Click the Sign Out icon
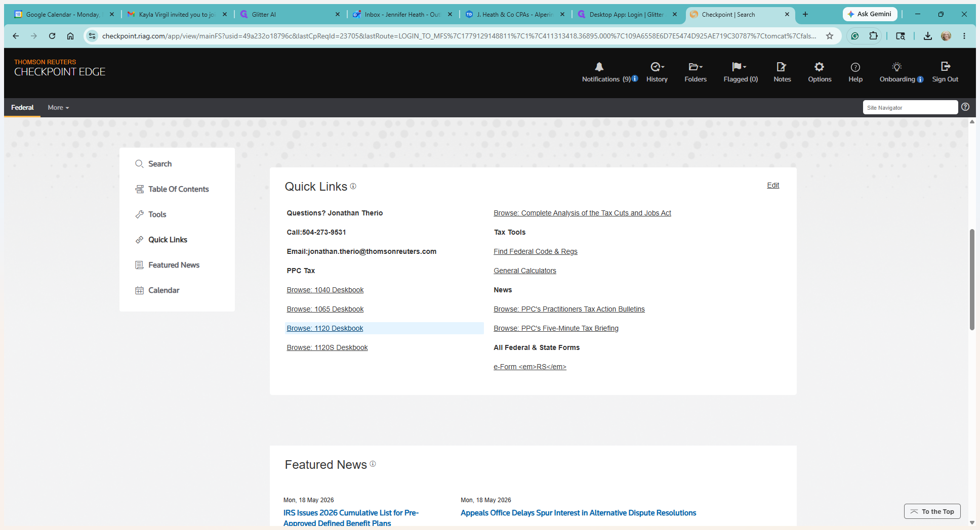Screen dimensions: 980x530 pos(945,67)
